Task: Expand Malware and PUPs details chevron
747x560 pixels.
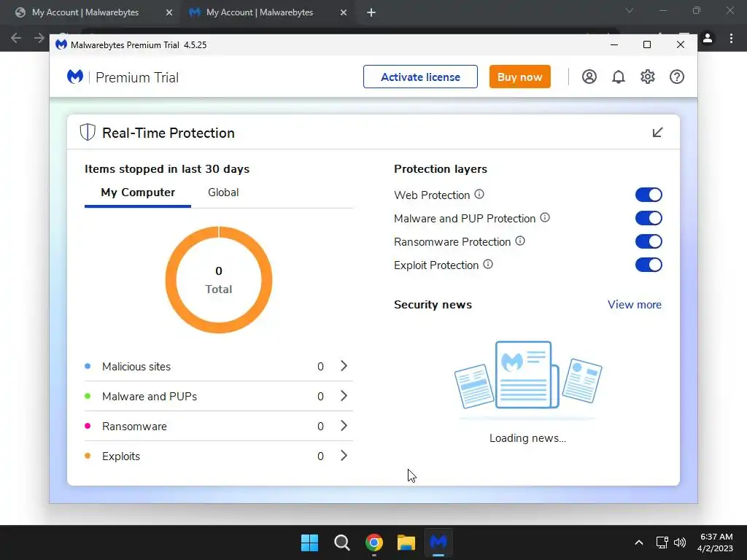Action: pos(344,396)
